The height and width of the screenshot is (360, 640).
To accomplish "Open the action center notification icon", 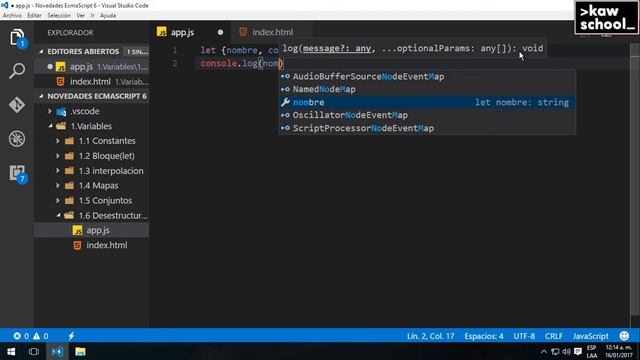I will [x=578, y=351].
